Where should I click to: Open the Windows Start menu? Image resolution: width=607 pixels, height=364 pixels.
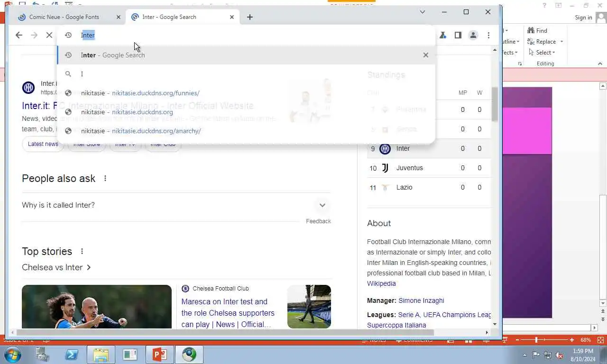coord(13,355)
